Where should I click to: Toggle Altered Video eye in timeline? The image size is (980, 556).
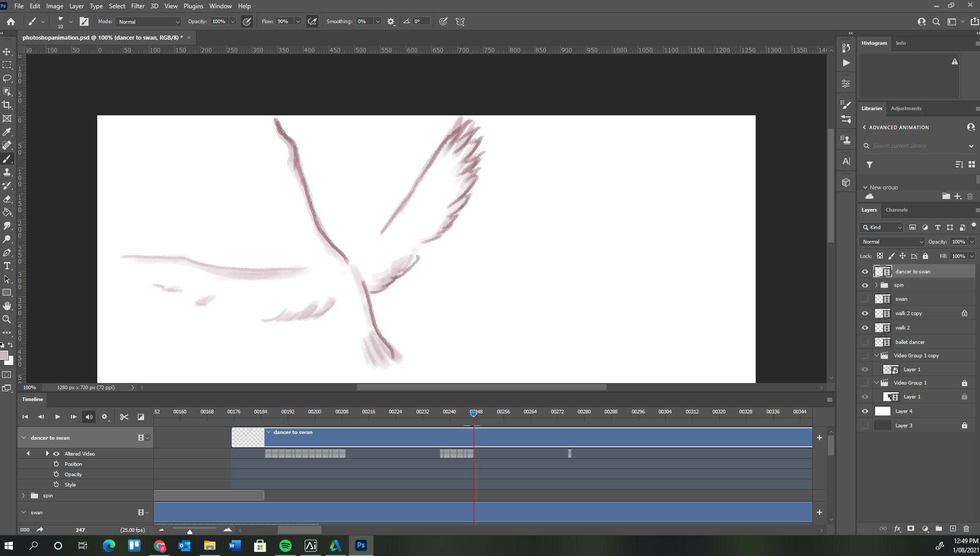57,454
